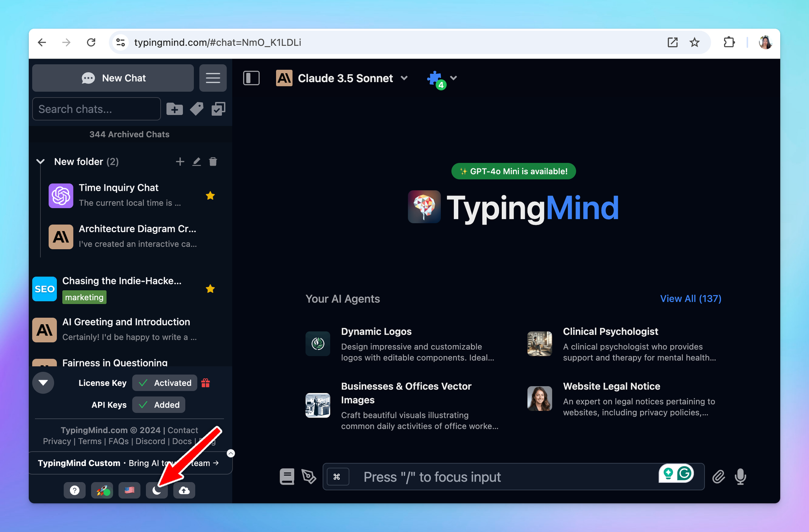The width and height of the screenshot is (809, 532).
Task: Open the hamburger menu beside New Chat
Action: pos(213,78)
